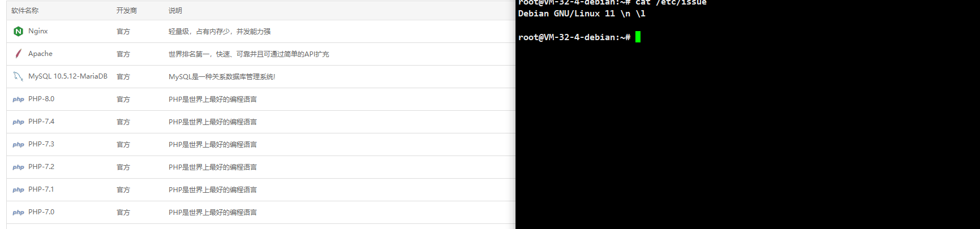The width and height of the screenshot is (980, 229).
Task: Open the Nginx software name link
Action: 38,31
